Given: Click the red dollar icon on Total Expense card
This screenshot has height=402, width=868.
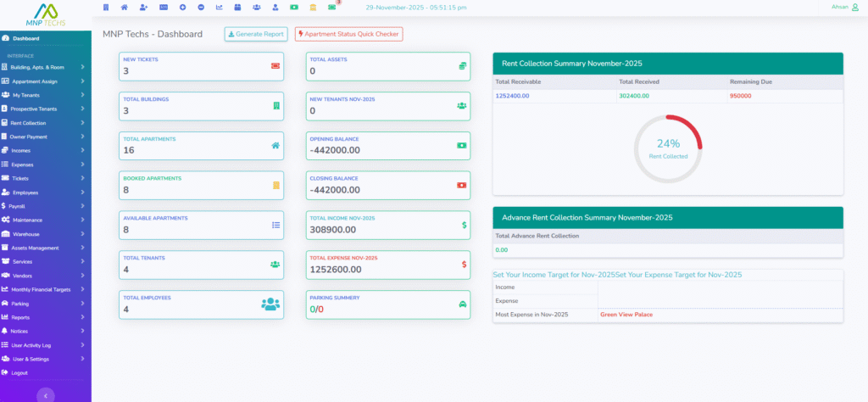Looking at the screenshot, I should point(464,265).
